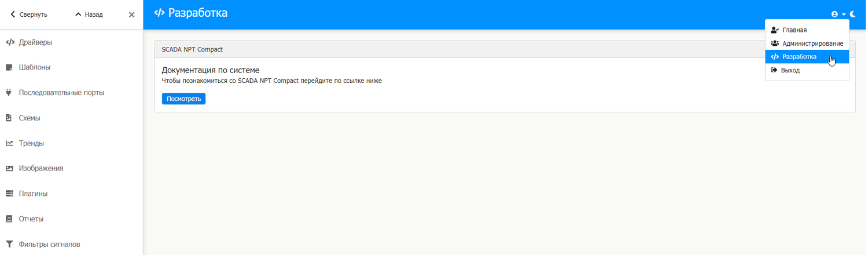This screenshot has height=255, width=868.
Task: Open the Drivers code icon in sidebar
Action: point(9,42)
